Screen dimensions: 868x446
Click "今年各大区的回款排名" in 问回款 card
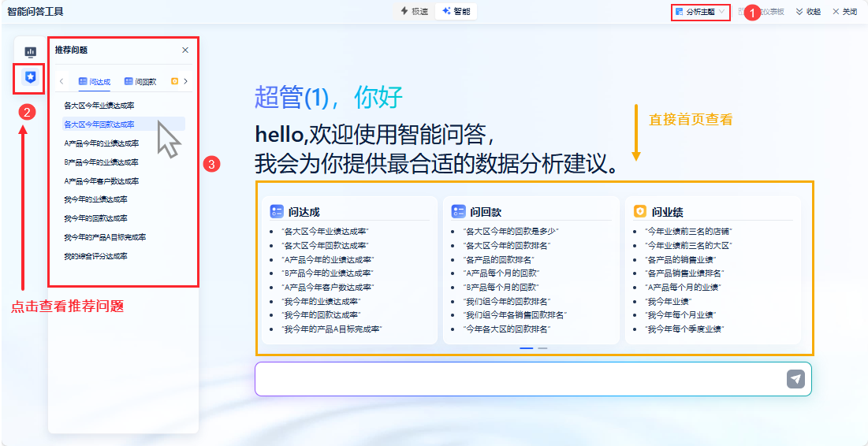click(x=507, y=329)
